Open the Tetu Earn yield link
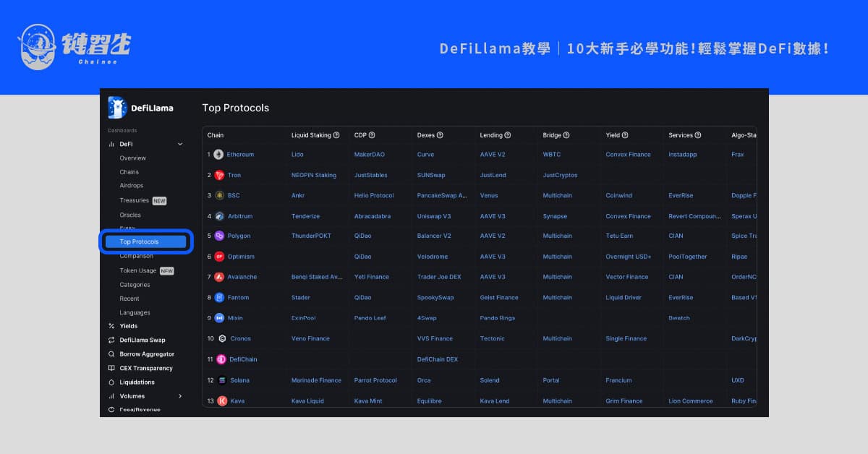 point(620,236)
